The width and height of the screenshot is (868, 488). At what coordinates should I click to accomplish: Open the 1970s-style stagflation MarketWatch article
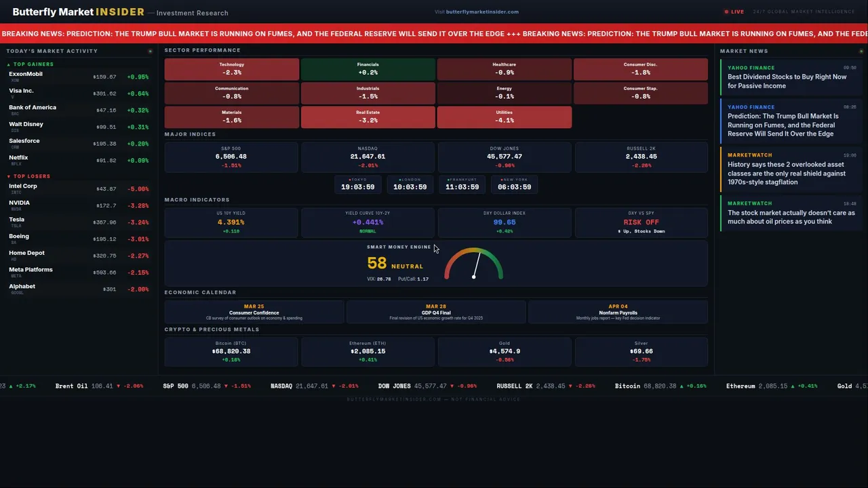coord(790,169)
